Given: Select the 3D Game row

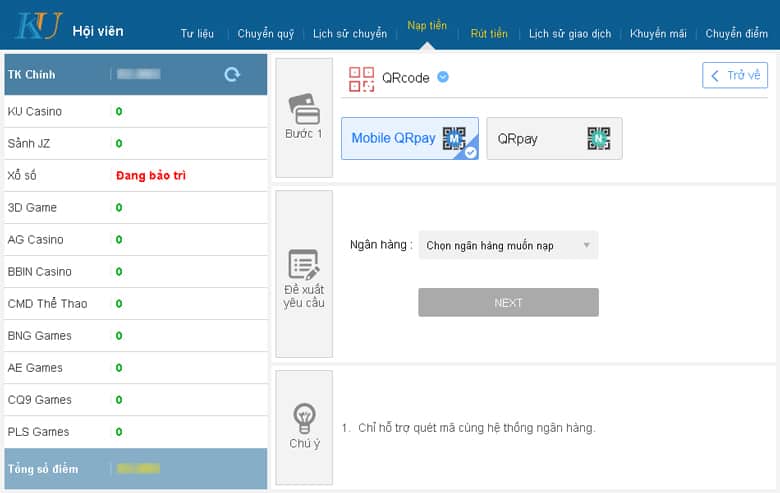Looking at the screenshot, I should (135, 207).
